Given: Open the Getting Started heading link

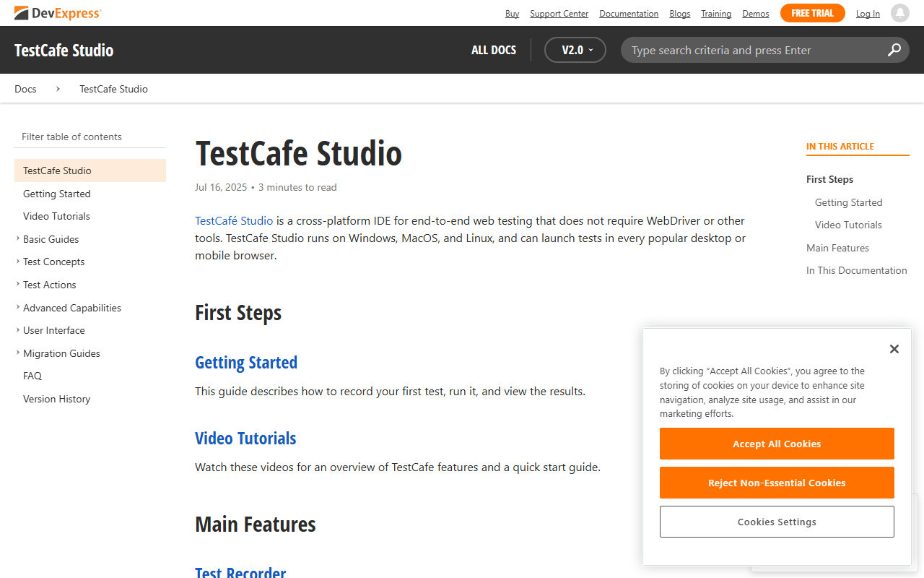Looking at the screenshot, I should (x=246, y=363).
